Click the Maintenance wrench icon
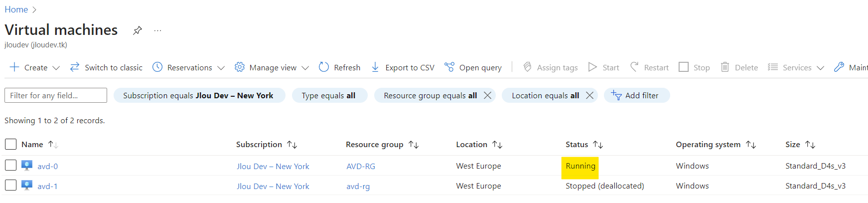 839,67
